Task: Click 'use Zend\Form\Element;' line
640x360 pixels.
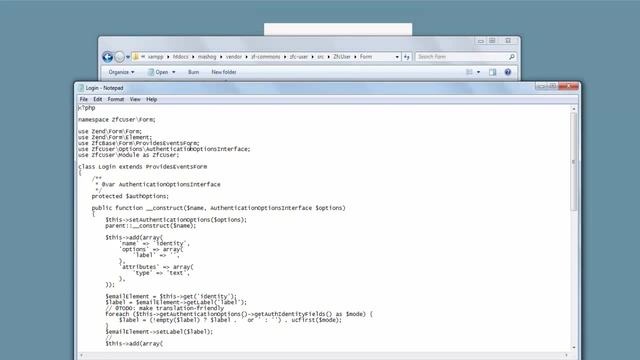Action: coord(115,137)
